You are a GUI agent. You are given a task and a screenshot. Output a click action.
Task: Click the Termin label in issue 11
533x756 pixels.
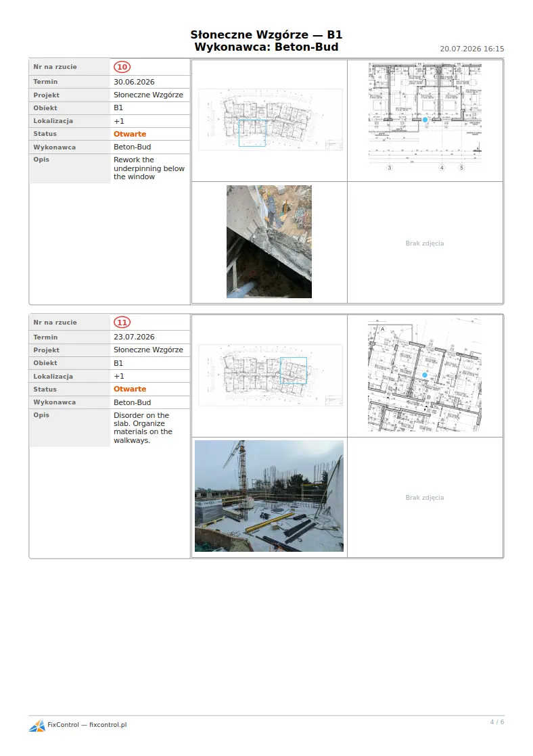(45, 337)
